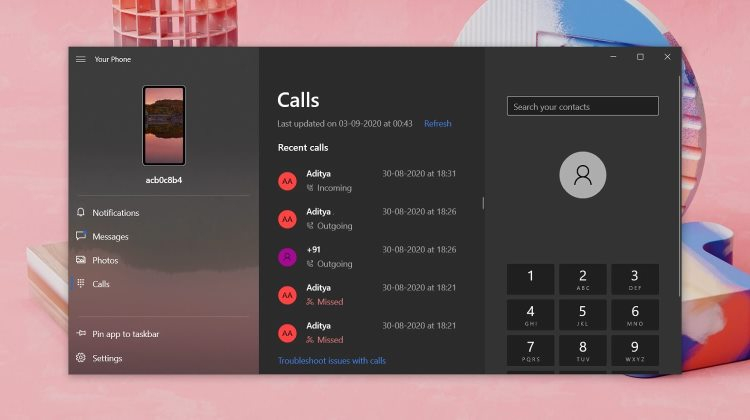Click the recent calls list scrollbar handle
The width and height of the screenshot is (750, 420).
pos(483,203)
